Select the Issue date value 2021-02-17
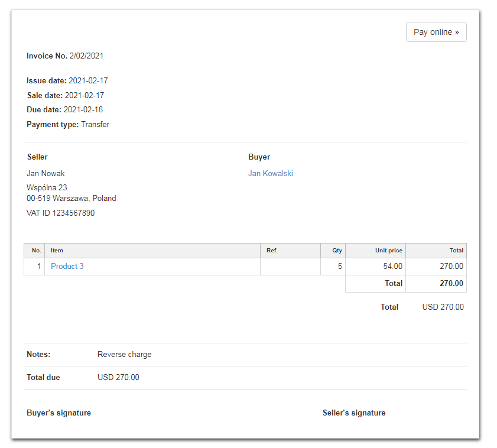Viewport: 497px width, 448px height. tap(88, 80)
